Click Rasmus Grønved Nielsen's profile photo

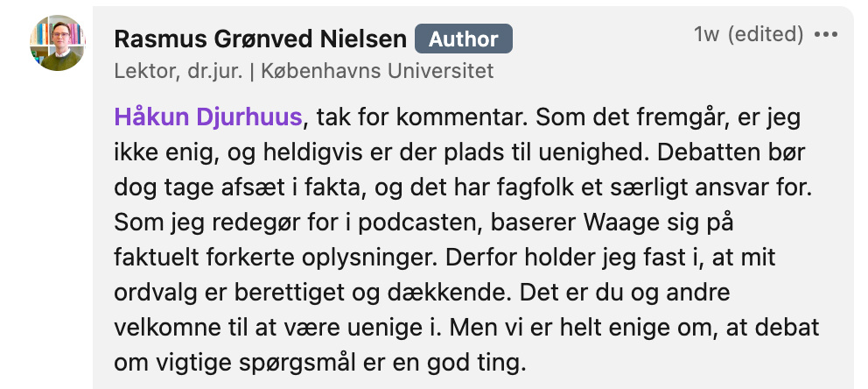click(x=58, y=43)
